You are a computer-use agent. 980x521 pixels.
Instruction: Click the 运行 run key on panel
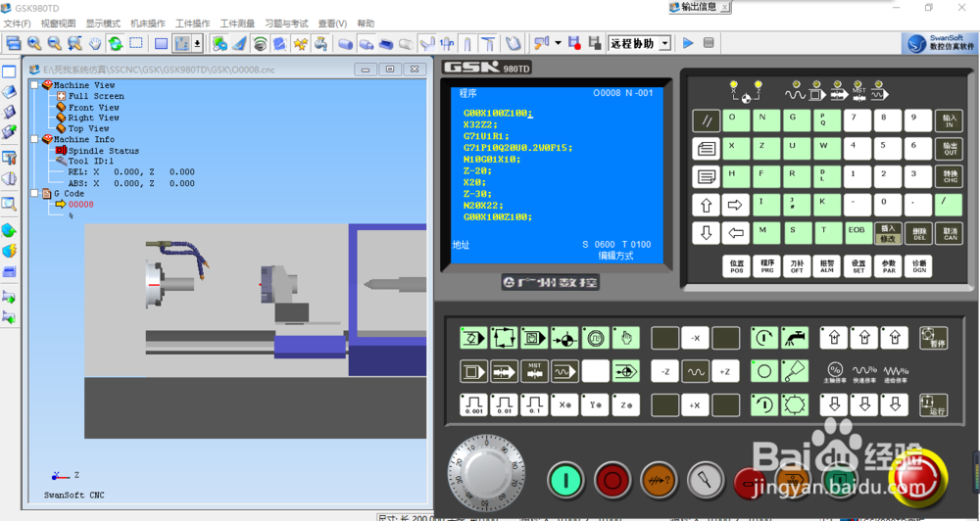(934, 404)
